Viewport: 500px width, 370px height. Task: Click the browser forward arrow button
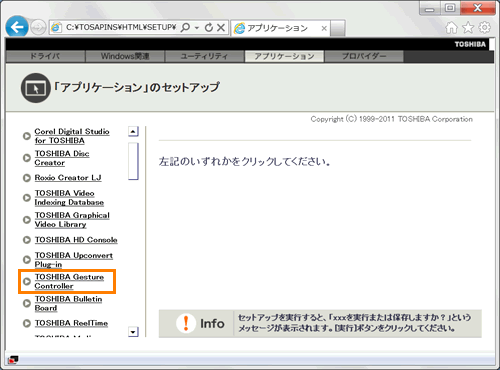pyautogui.click(x=38, y=27)
